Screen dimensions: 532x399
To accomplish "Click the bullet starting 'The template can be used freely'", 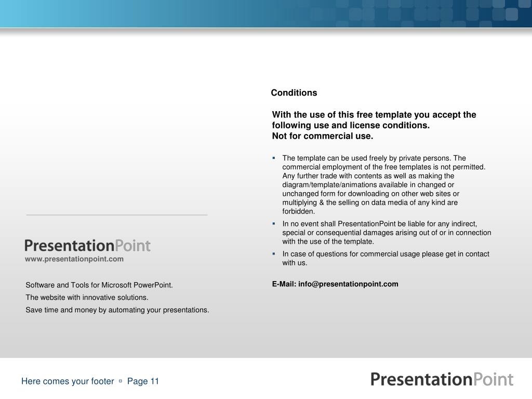I will coord(384,184).
